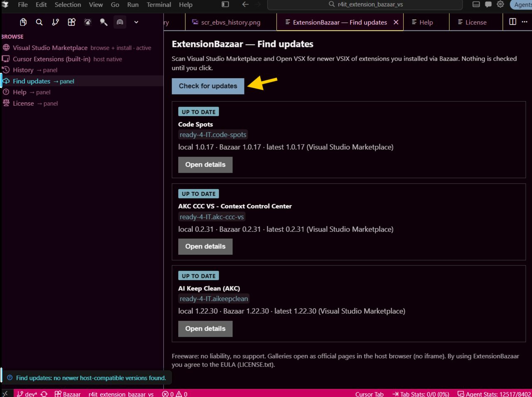Open the chat bubble icon in title bar
This screenshot has width=532, height=397.
click(x=488, y=5)
